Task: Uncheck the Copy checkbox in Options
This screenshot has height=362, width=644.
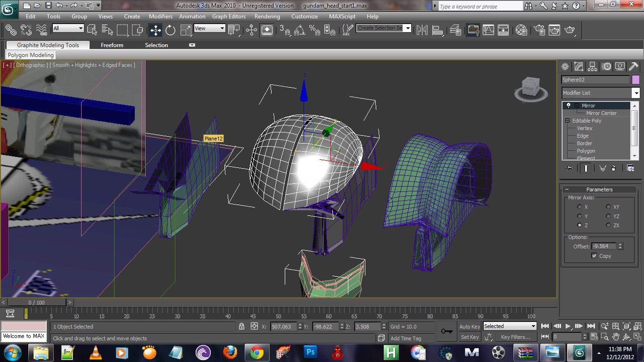Action: [x=594, y=256]
